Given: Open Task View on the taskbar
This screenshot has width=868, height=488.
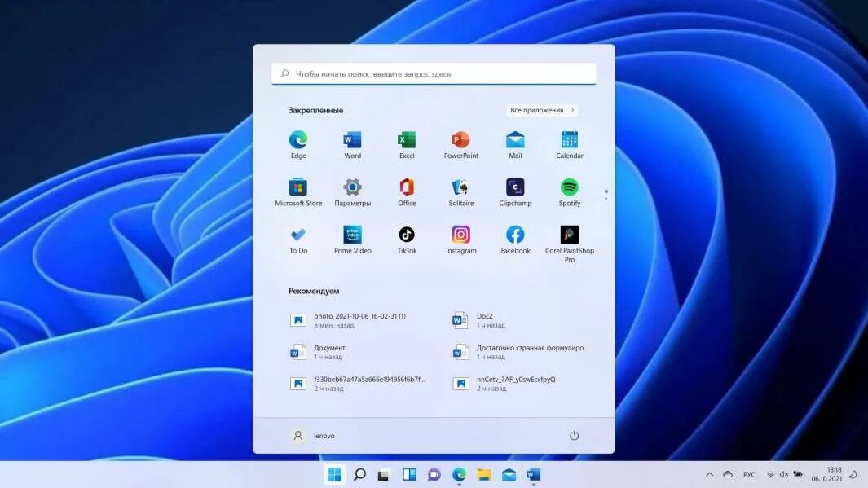Looking at the screenshot, I should [384, 475].
